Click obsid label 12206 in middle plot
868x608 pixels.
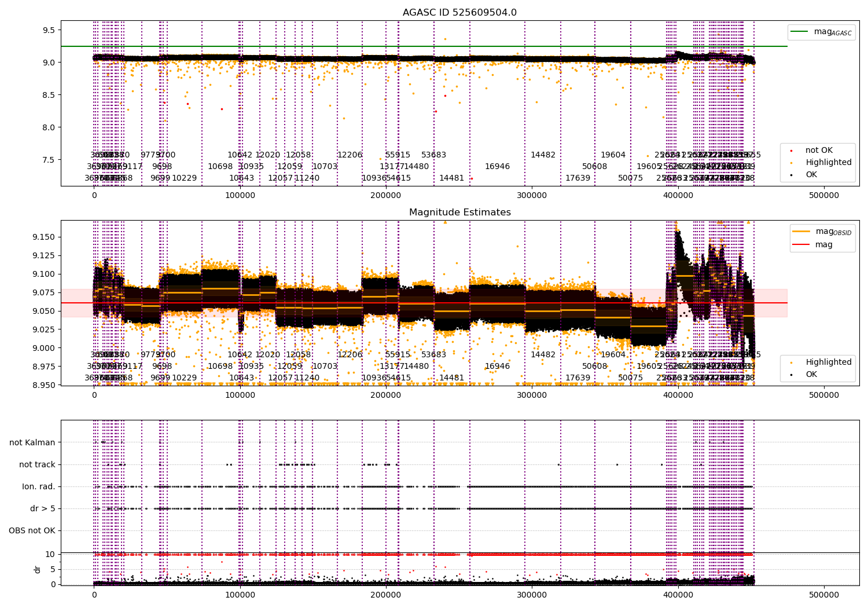click(350, 354)
